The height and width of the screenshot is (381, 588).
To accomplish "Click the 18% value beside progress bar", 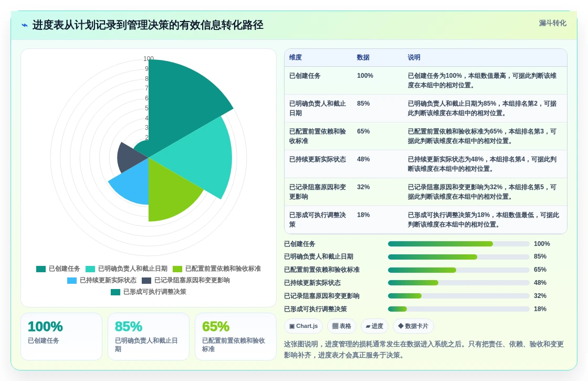I will coord(540,309).
